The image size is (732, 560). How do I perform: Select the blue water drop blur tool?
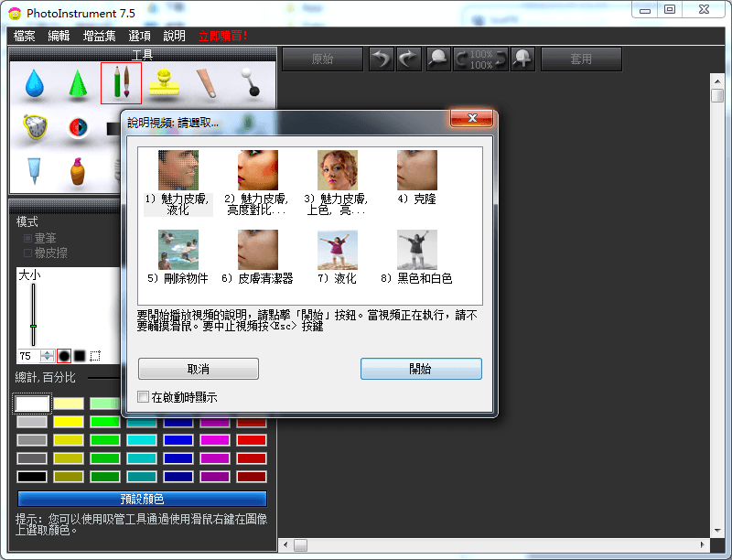(x=35, y=83)
